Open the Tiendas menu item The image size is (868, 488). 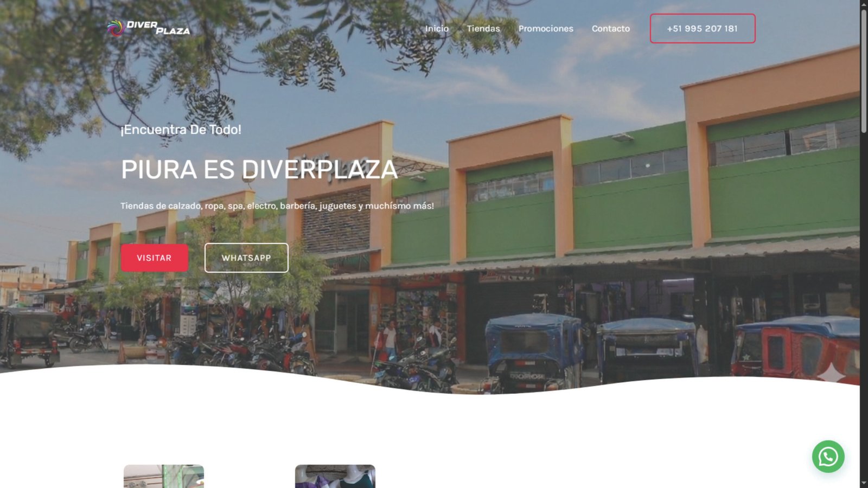point(483,29)
